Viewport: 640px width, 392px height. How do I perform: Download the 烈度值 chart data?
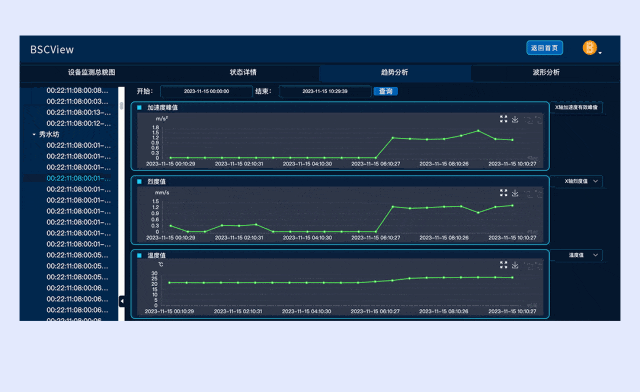click(x=515, y=193)
